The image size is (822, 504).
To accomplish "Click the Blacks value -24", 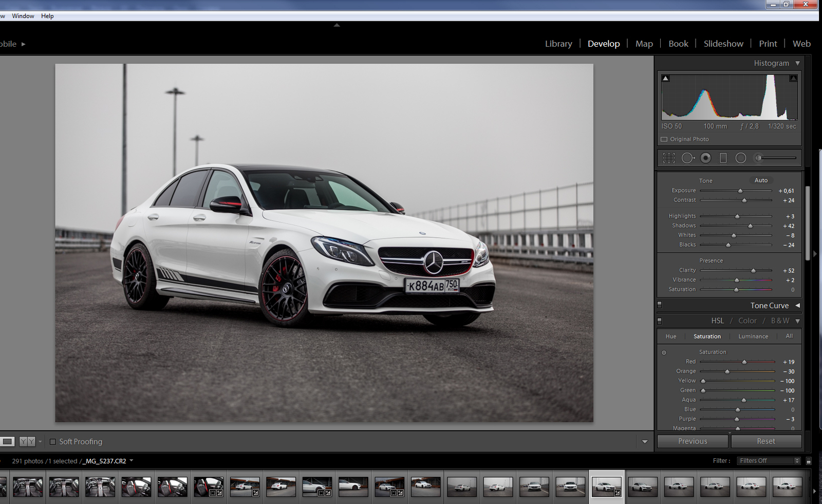I will [x=789, y=245].
